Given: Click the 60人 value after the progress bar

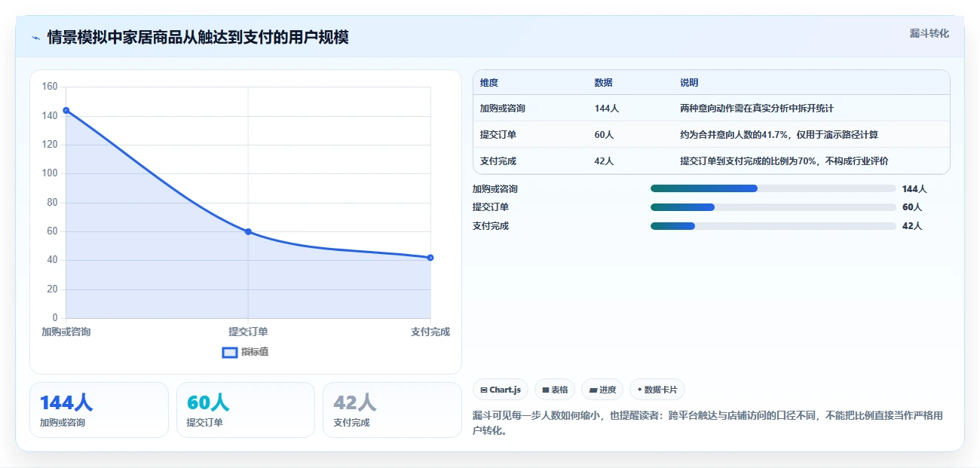Looking at the screenshot, I should point(912,207).
